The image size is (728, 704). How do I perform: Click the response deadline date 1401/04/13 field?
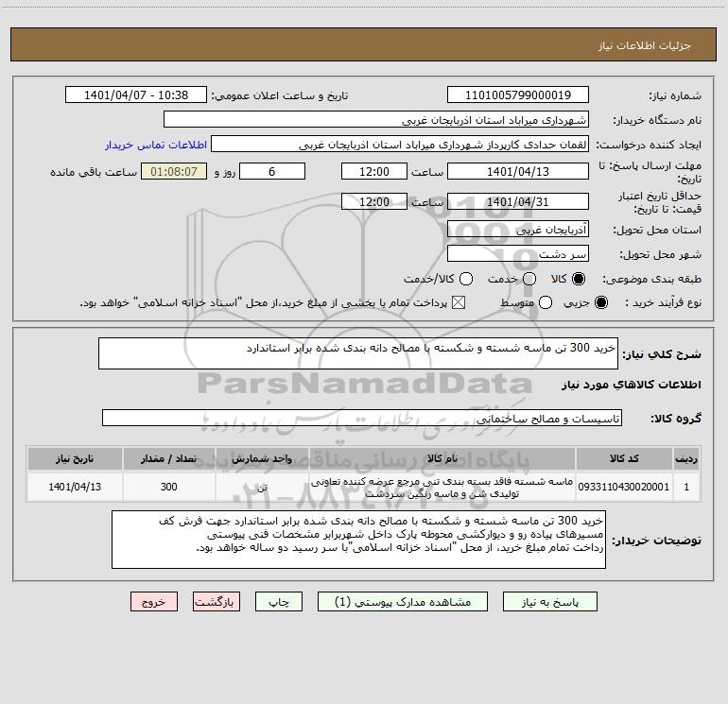pyautogui.click(x=518, y=172)
